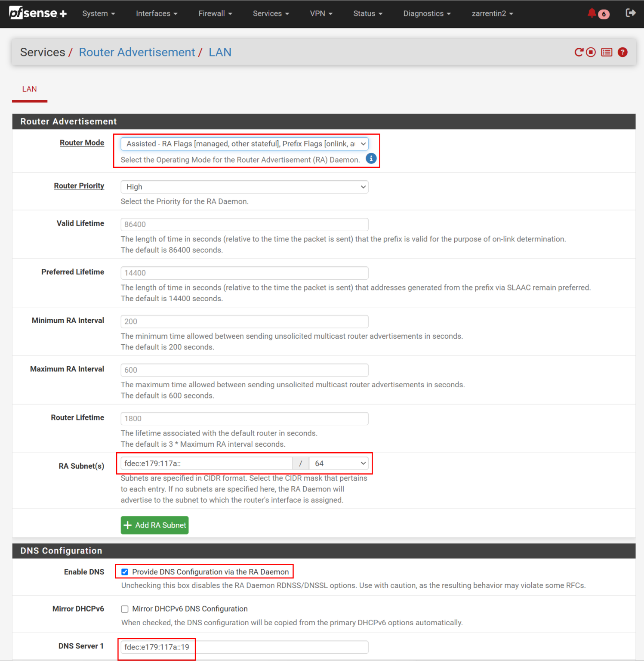This screenshot has height=661, width=644.
Task: View related log entries
Action: coord(607,52)
